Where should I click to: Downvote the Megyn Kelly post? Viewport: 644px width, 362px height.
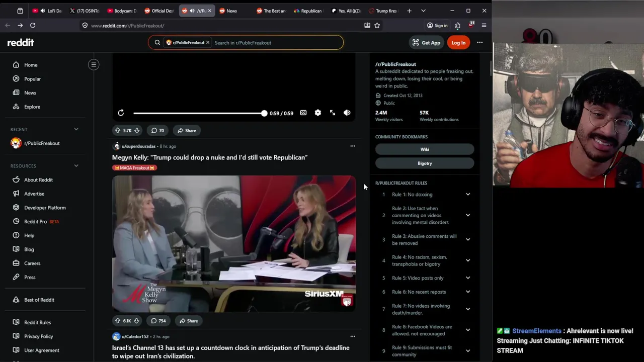[x=136, y=321]
